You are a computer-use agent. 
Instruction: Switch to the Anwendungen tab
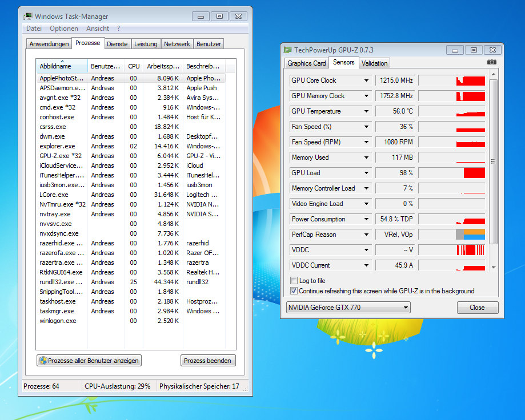coord(49,44)
